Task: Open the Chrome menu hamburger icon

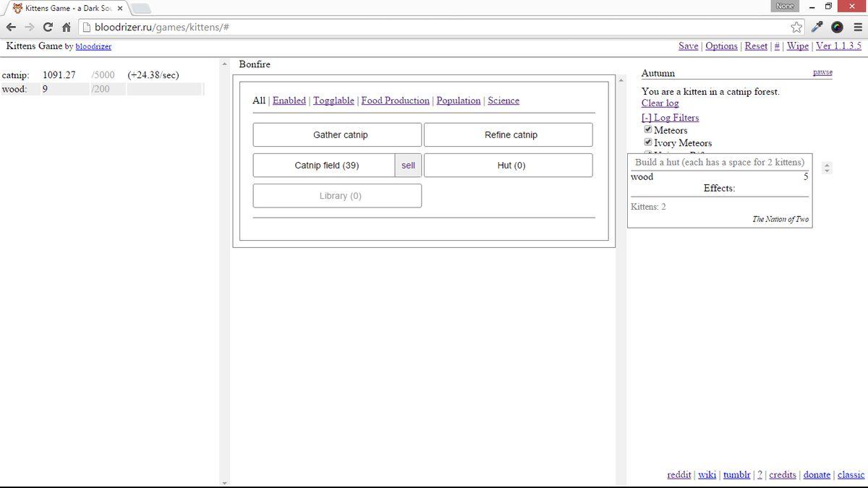Action: pyautogui.click(x=856, y=27)
